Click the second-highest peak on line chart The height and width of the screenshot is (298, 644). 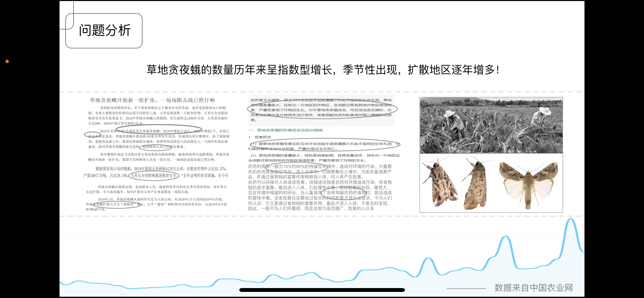[505, 237]
